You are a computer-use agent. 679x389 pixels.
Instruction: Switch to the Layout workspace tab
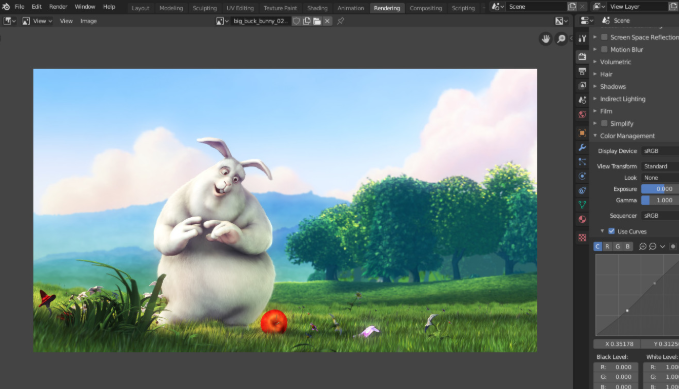(140, 8)
